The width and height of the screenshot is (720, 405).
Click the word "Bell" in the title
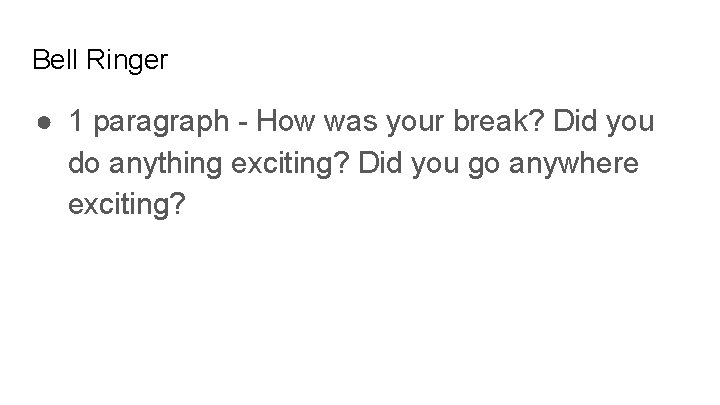pyautogui.click(x=55, y=60)
